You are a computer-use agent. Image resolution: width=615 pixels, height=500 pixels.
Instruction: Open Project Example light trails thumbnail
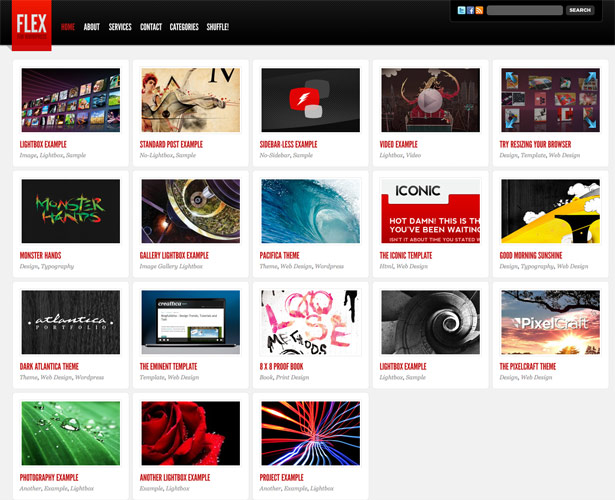pyautogui.click(x=311, y=433)
